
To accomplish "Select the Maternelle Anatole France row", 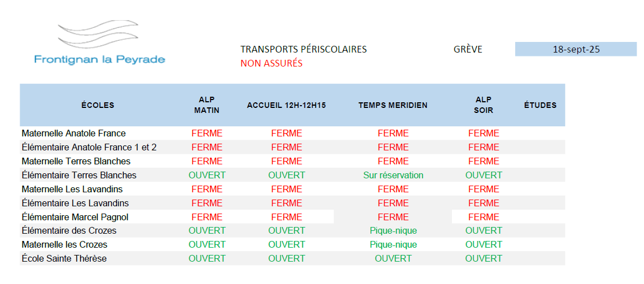I will point(73,134).
